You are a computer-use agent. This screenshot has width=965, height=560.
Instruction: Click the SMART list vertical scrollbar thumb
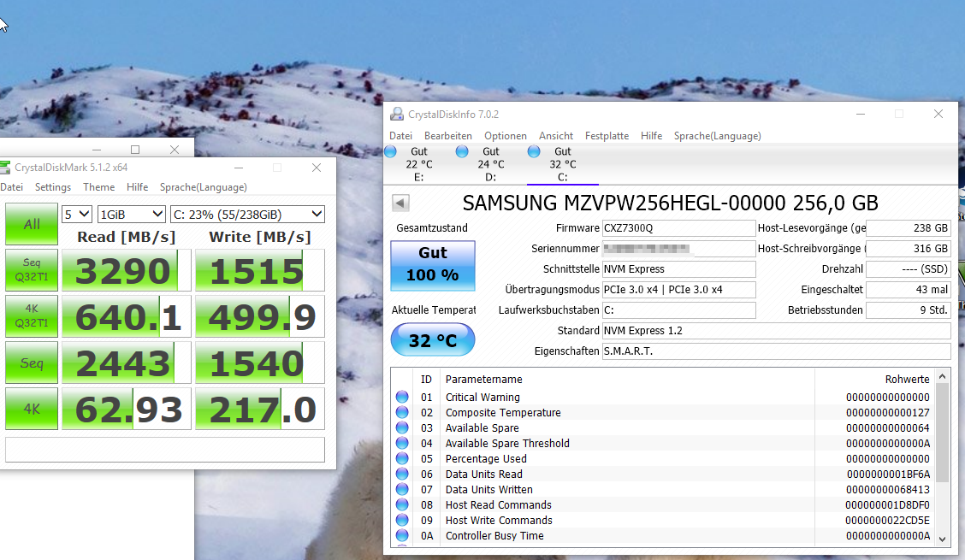(942, 433)
